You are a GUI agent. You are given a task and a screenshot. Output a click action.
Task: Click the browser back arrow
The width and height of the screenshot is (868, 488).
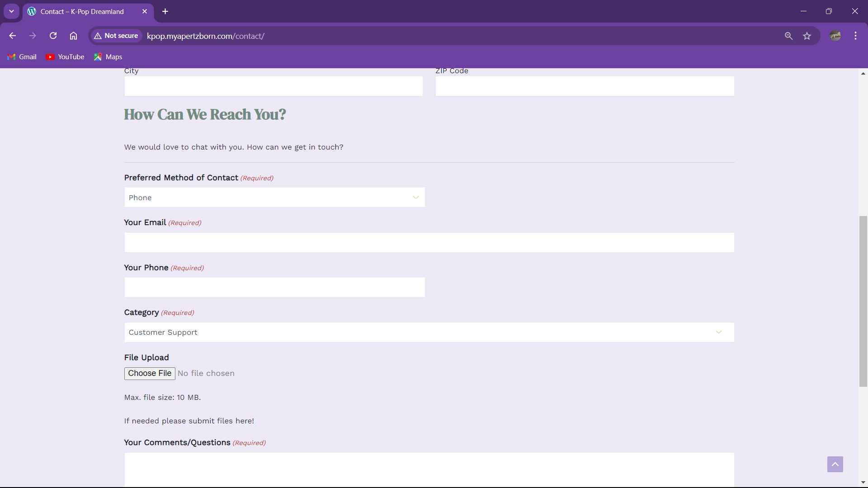click(13, 36)
